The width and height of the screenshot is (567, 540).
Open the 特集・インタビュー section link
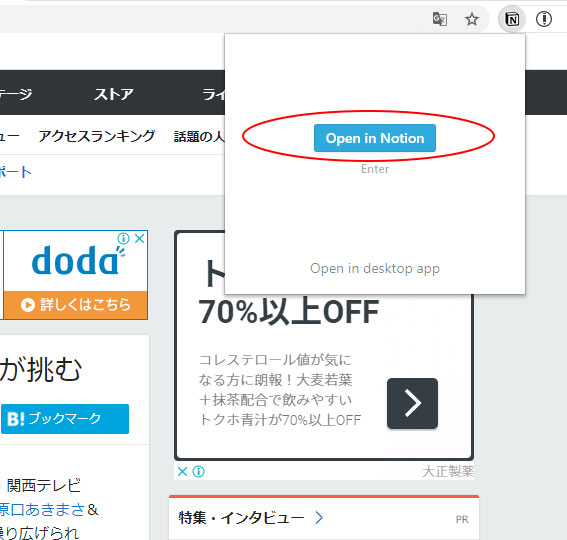[241, 518]
